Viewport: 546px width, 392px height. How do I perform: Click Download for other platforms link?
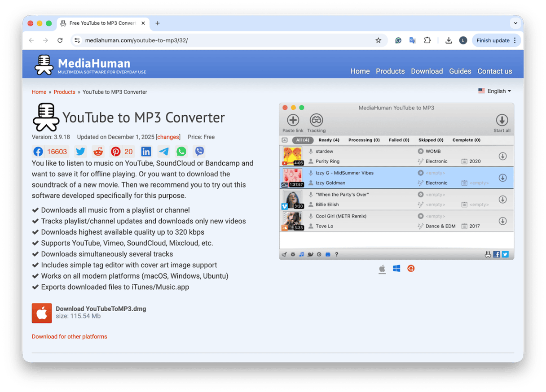[69, 336]
